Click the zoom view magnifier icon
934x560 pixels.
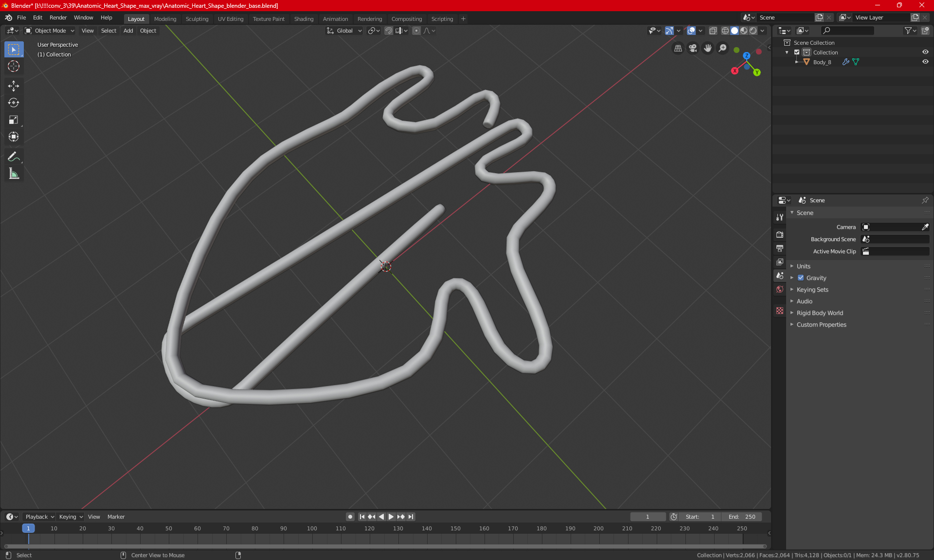pos(723,48)
